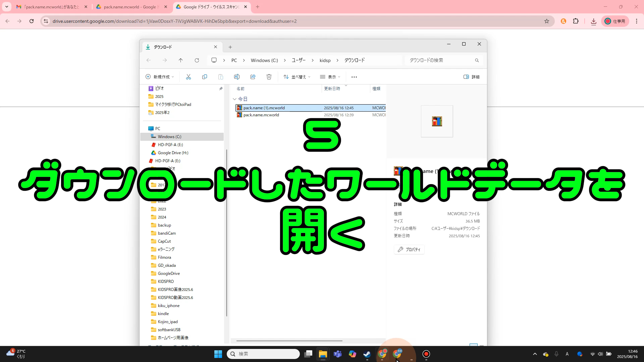Open the 並べ替え sort dropdown
This screenshot has height=362, width=644.
point(297,77)
